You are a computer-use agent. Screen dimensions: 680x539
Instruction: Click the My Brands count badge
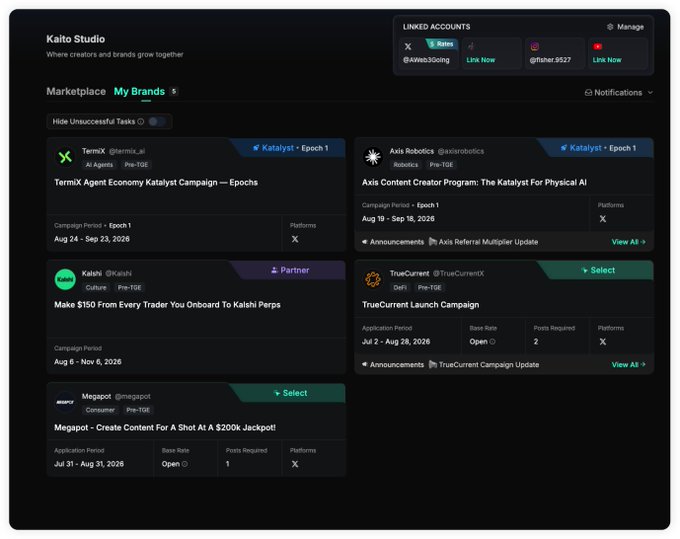click(174, 91)
